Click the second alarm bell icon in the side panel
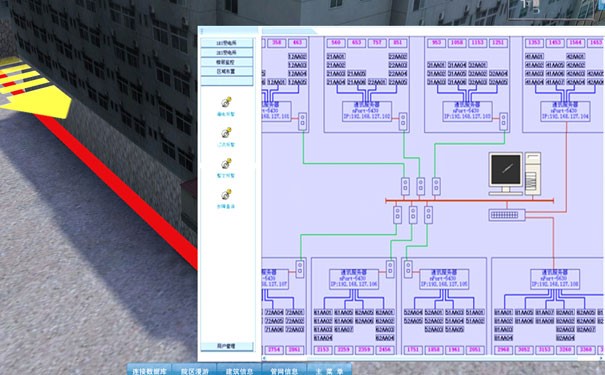 coord(226,133)
